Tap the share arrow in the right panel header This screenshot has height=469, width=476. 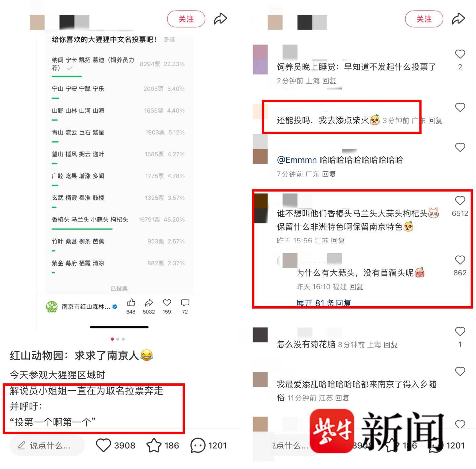[458, 19]
